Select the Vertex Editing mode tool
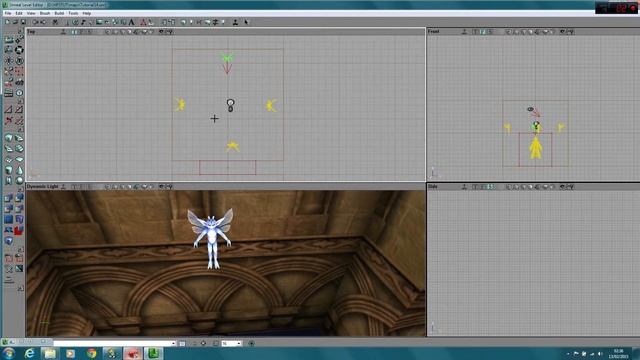The height and width of the screenshot is (360, 640). coord(19,40)
